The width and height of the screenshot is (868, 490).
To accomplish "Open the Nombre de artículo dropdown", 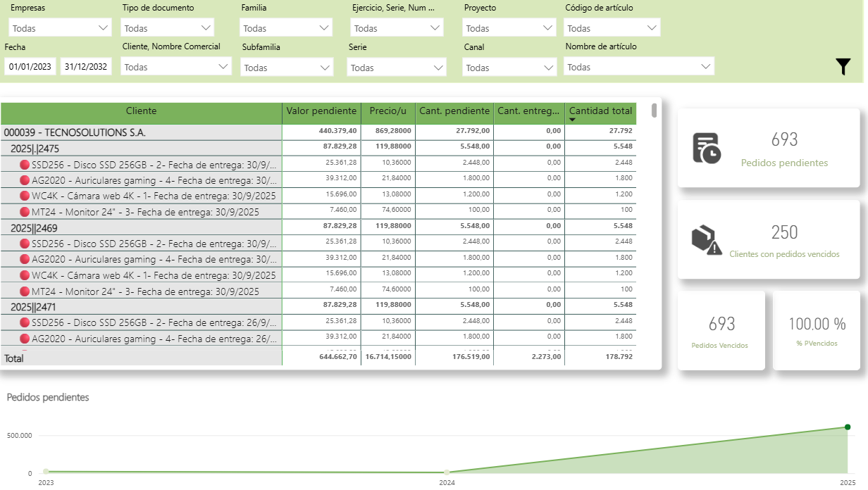I will (639, 67).
